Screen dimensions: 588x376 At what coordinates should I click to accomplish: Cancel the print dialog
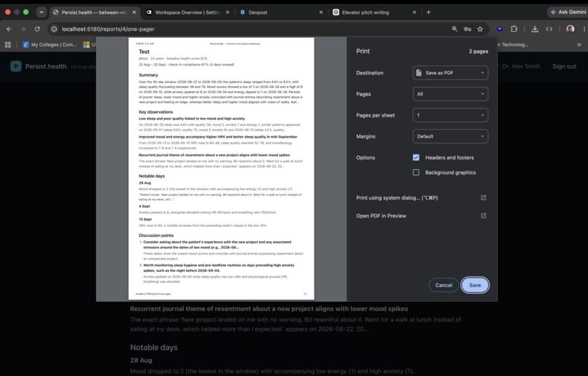point(444,286)
